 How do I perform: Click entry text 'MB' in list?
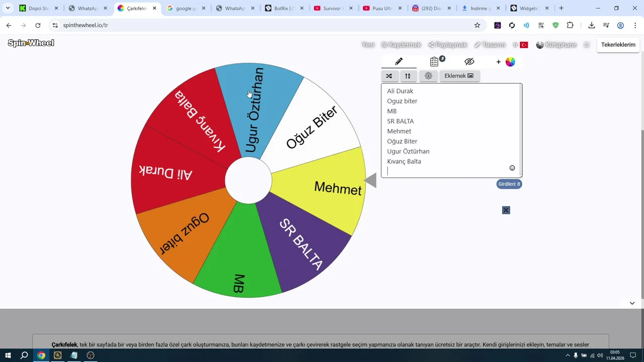[392, 111]
